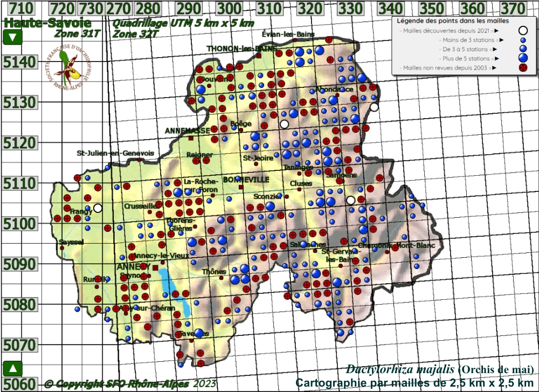This screenshot has height=392, width=539.
Task: Click the red crossed circle legend icon
Action: (x=522, y=68)
